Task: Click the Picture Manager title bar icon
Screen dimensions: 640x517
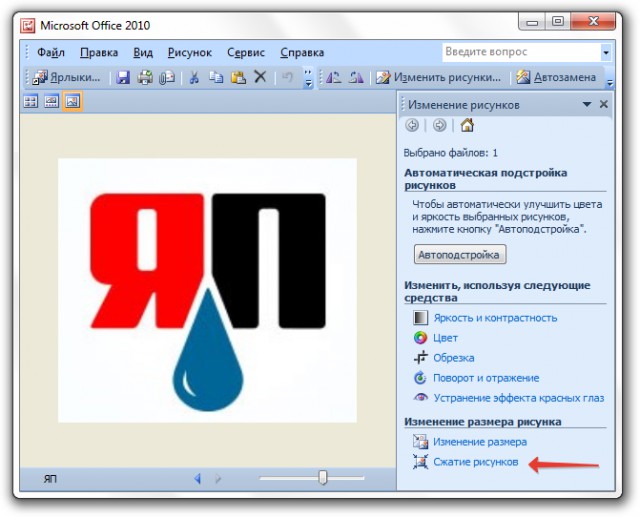Action: 28,25
